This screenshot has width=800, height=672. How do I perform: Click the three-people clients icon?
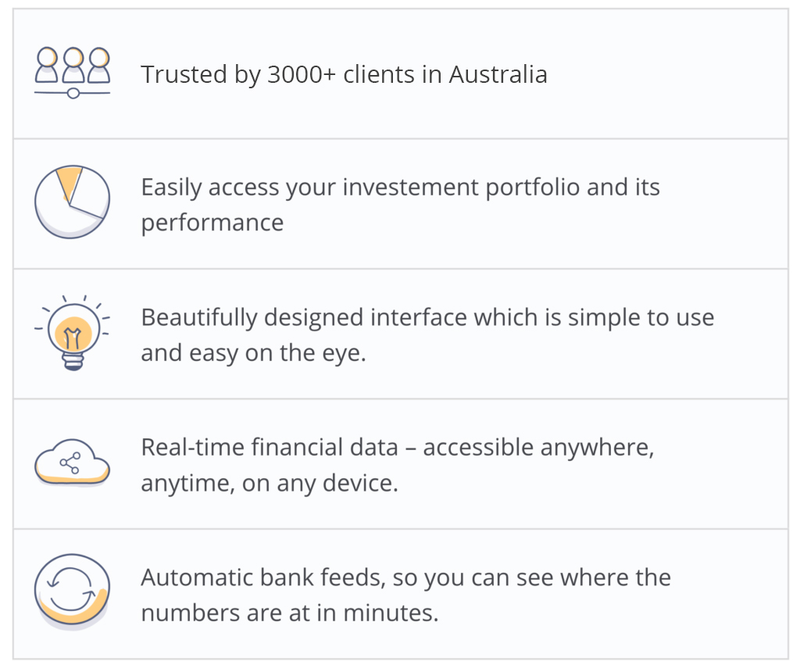point(72,72)
